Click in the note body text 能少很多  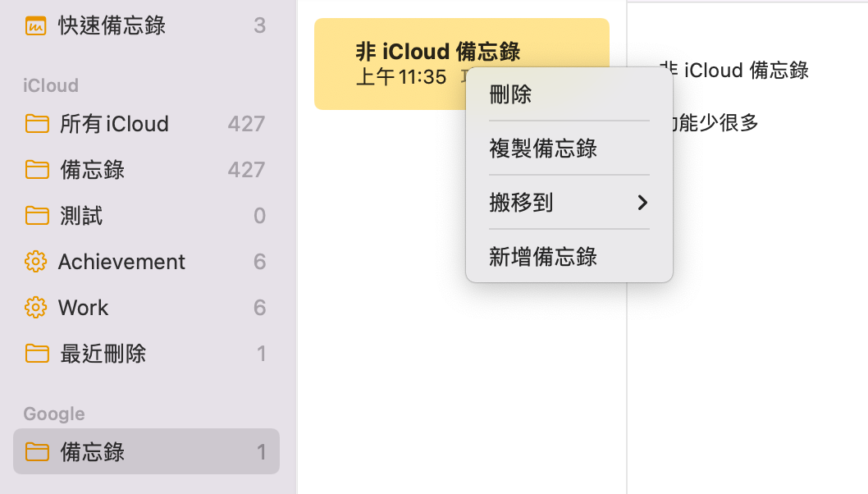pos(718,122)
